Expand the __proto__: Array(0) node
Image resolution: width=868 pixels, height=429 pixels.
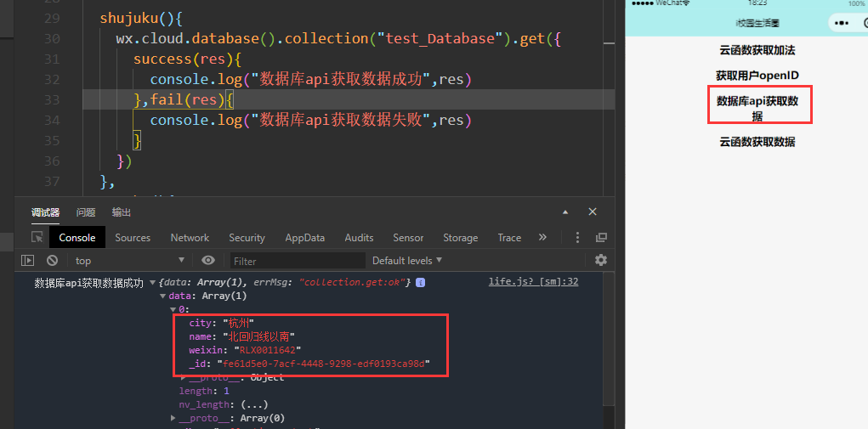click(173, 418)
